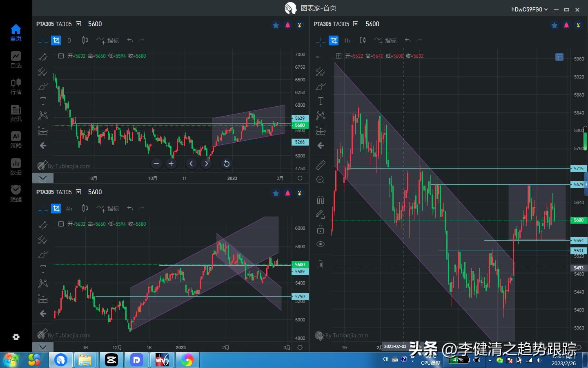
Task: Select the XABCD pattern tool on the 4h chart
Action: click(43, 283)
